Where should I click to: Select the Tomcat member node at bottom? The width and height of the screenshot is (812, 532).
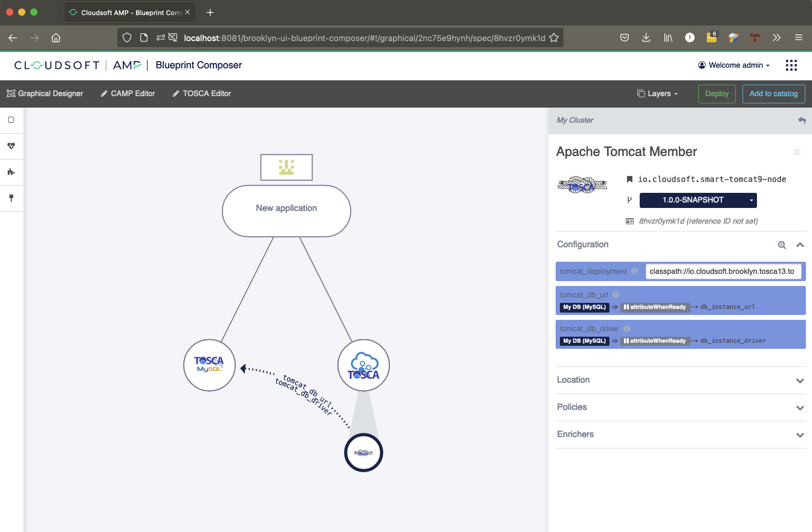tap(363, 453)
